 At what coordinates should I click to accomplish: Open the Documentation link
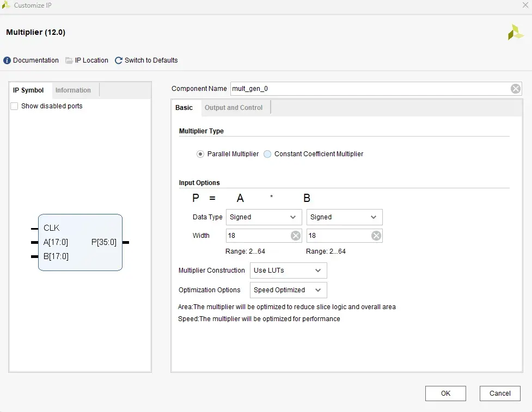[35, 60]
